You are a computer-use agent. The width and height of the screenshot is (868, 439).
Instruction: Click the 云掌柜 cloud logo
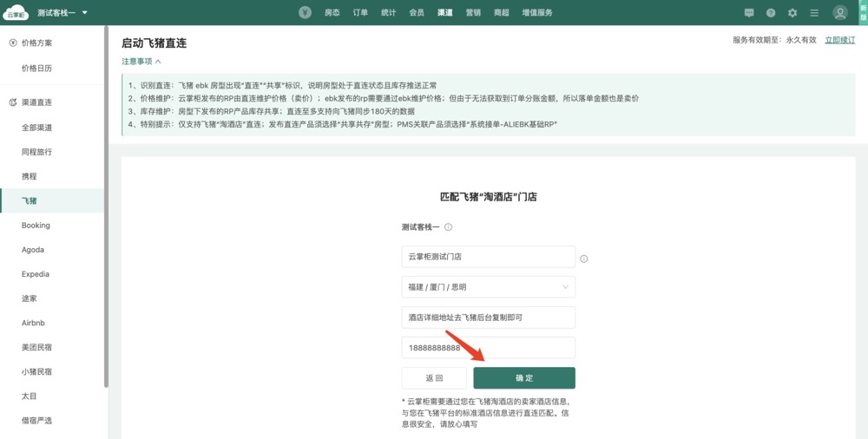(16, 13)
